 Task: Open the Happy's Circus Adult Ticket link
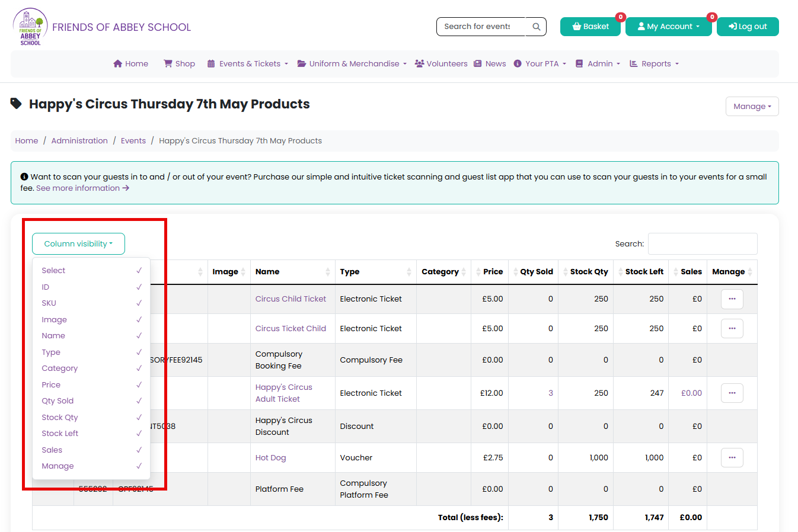284,393
